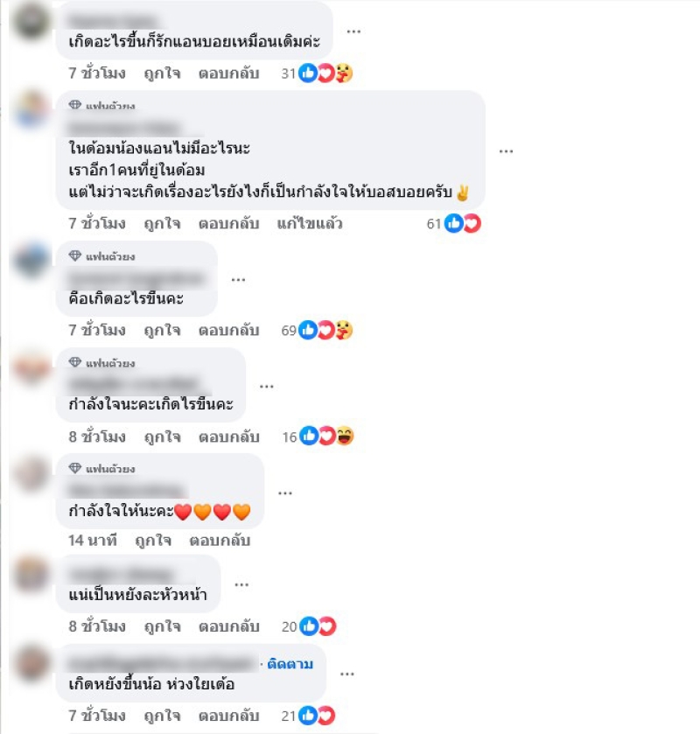
Task: Open options menu for the 31-reaction comment
Action: tap(353, 31)
